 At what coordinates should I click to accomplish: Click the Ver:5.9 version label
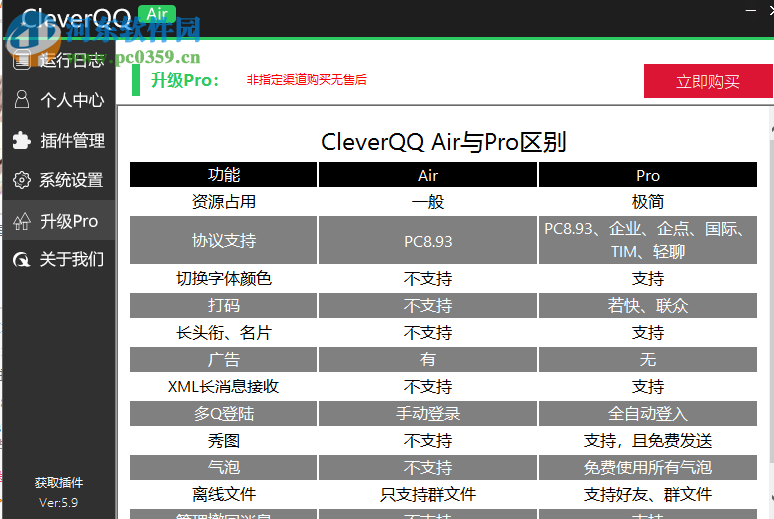59,503
